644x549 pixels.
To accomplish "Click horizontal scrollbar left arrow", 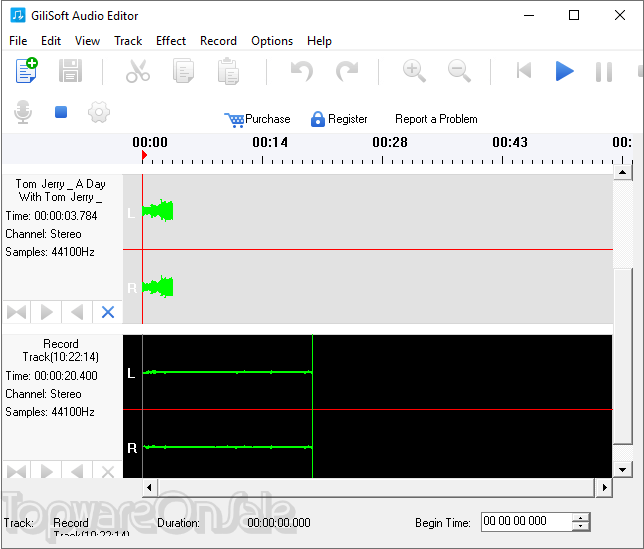I will click(x=149, y=487).
